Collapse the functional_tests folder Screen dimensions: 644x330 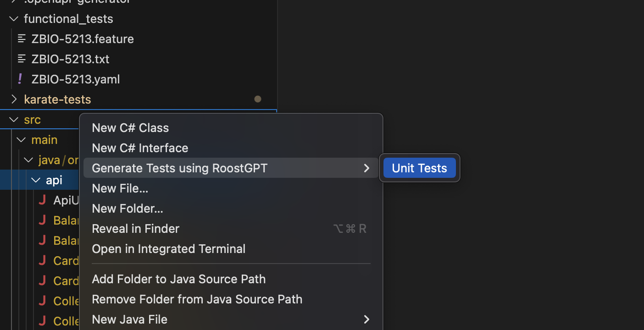tap(13, 18)
